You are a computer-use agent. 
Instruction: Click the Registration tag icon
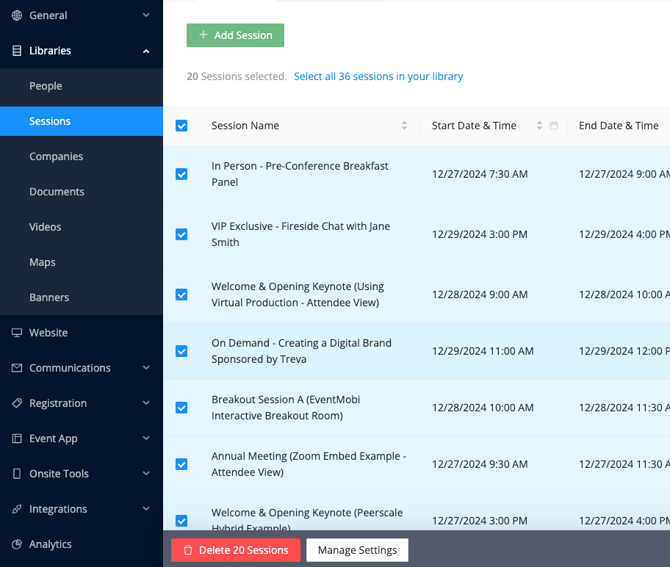pyautogui.click(x=17, y=403)
